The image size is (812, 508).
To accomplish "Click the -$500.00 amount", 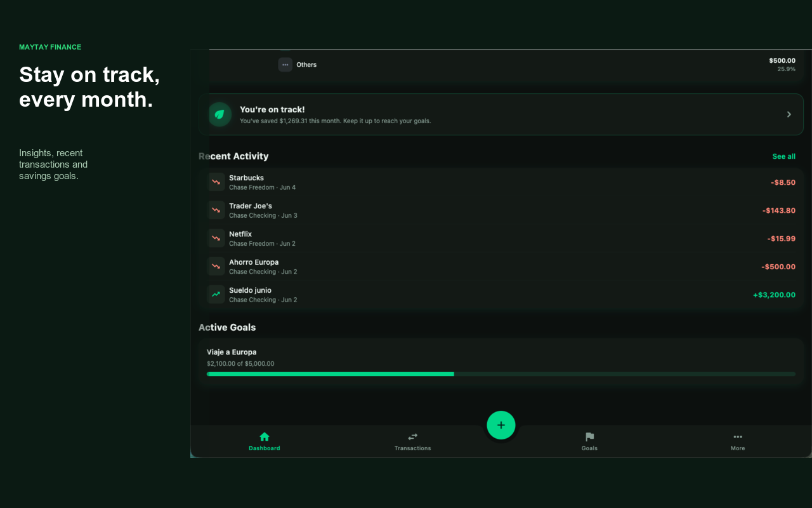I will (778, 267).
